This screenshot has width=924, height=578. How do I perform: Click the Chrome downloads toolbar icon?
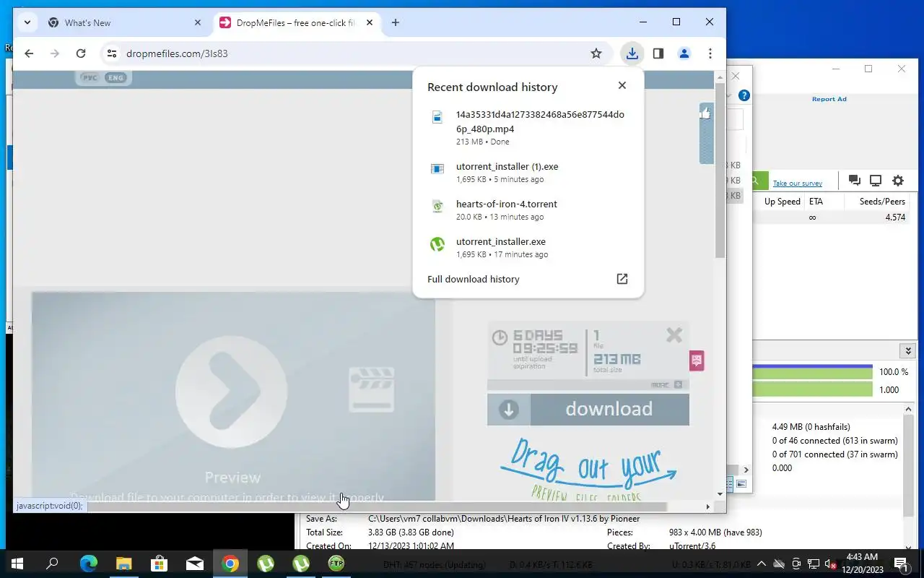click(x=632, y=53)
